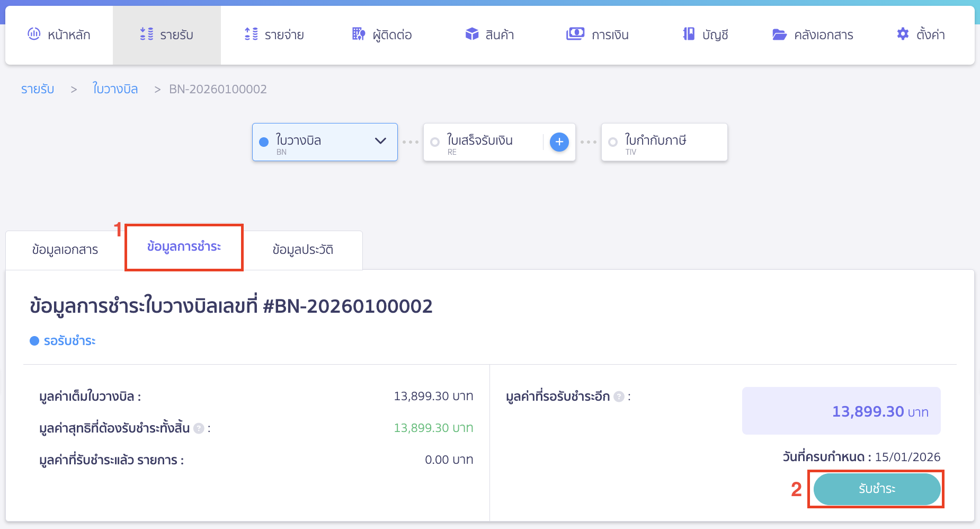Switch to the ข้อมูลเอกสาร tab
980x529 pixels.
(65, 250)
